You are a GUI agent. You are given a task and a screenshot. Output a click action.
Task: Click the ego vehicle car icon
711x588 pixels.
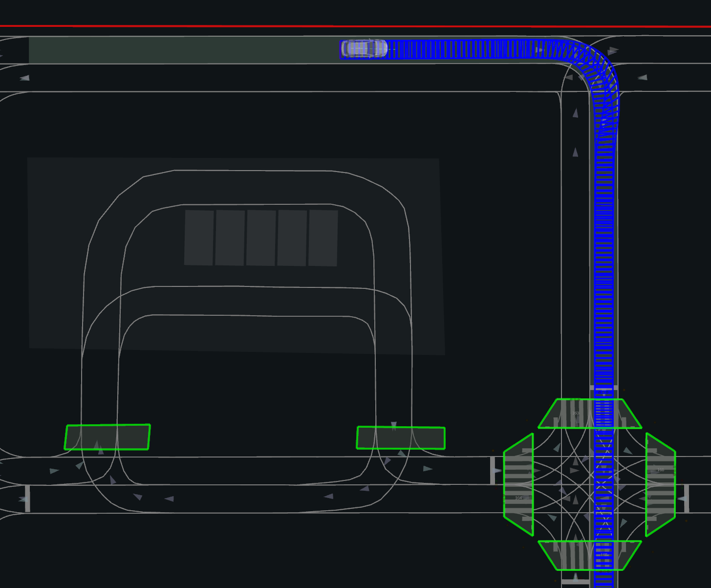tap(364, 49)
